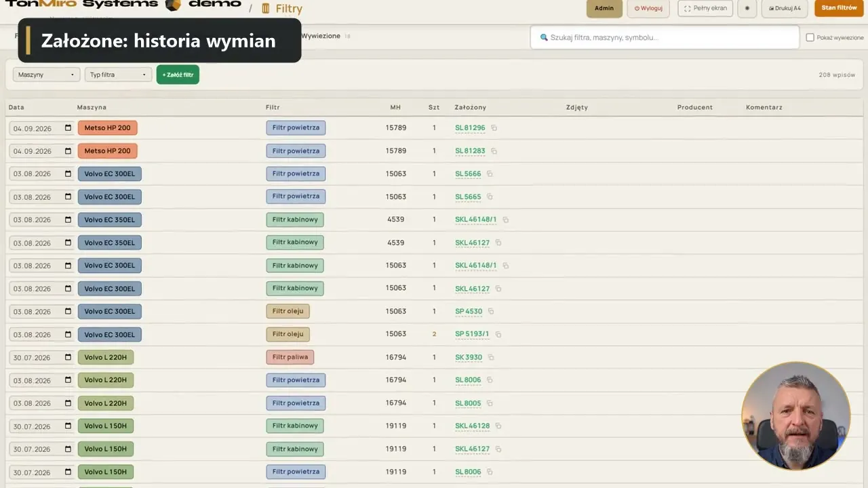Focus the filter search field

(x=665, y=37)
